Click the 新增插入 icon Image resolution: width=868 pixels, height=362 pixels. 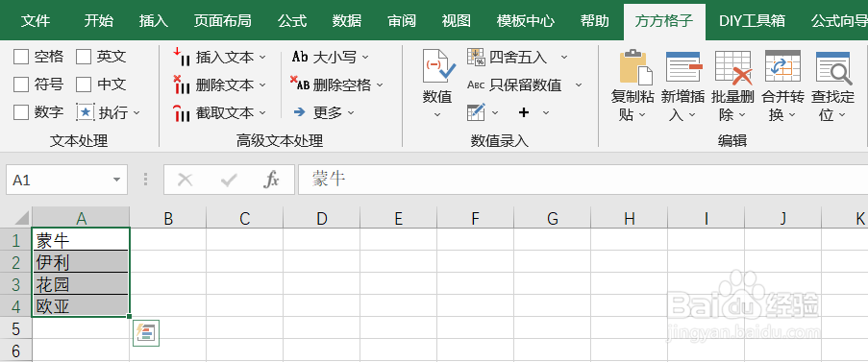(x=683, y=67)
